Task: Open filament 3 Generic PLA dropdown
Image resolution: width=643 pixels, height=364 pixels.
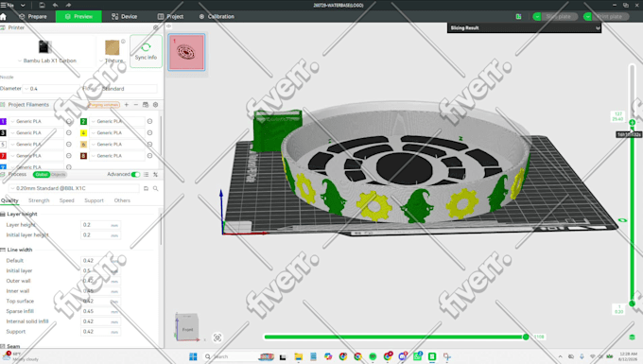Action: (37, 132)
